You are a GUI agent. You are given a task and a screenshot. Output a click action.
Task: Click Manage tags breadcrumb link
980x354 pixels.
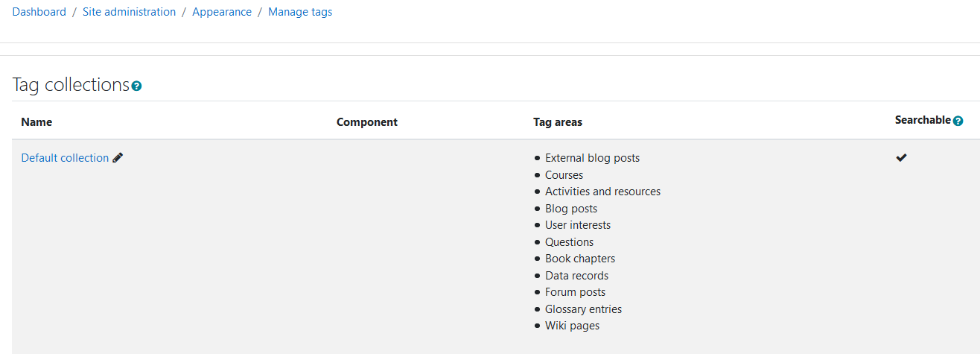300,12
